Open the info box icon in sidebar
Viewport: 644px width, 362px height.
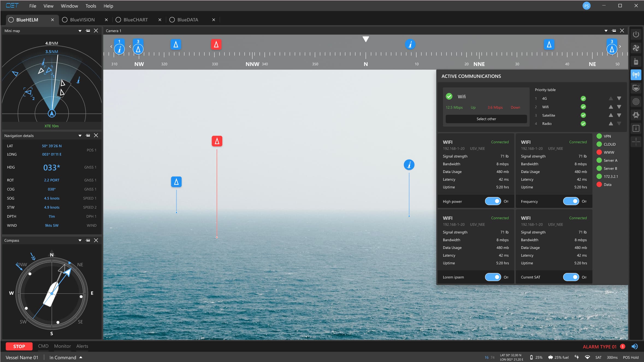(636, 128)
